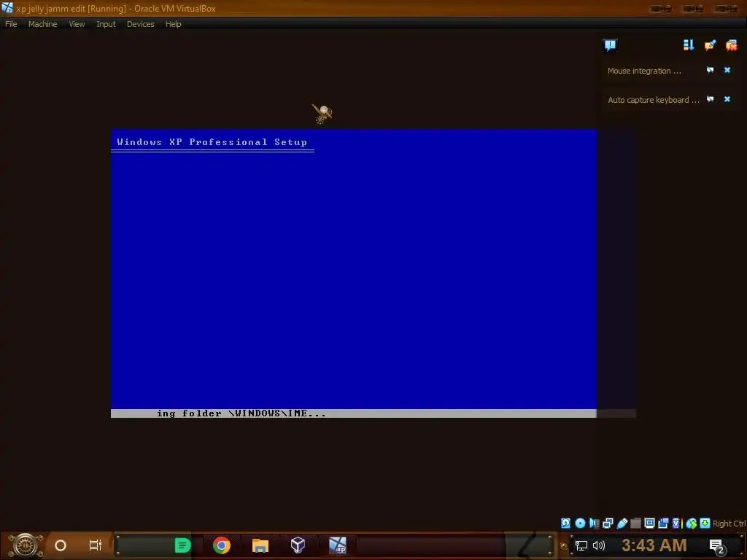The height and width of the screenshot is (560, 747).
Task: Click the 3:43 AM clock
Action: (x=654, y=545)
